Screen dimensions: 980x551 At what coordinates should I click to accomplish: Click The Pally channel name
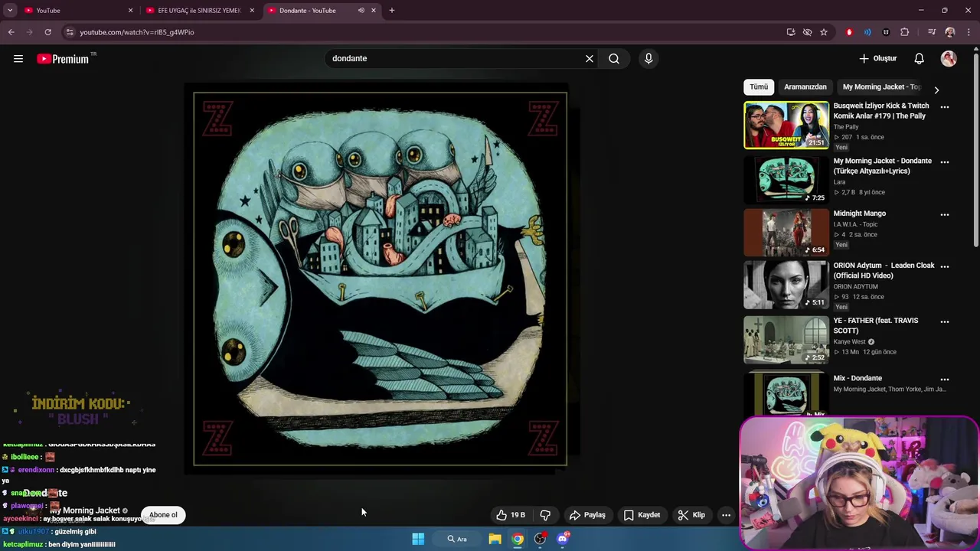pos(846,127)
